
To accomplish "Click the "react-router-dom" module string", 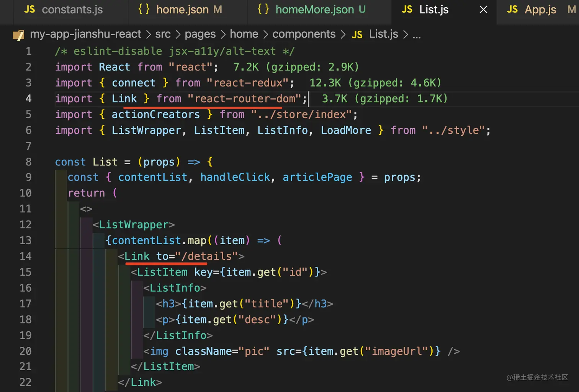I will 245,99.
